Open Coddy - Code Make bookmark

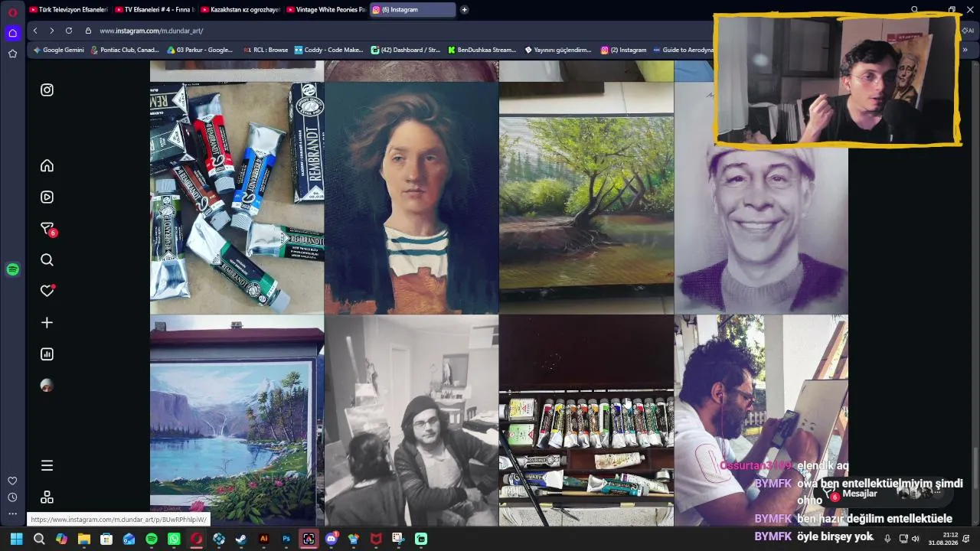(329, 50)
